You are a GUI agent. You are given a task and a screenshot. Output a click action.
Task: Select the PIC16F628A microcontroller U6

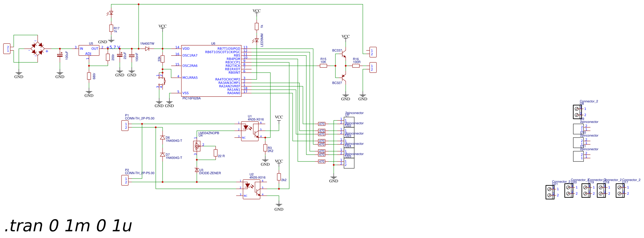click(211, 71)
